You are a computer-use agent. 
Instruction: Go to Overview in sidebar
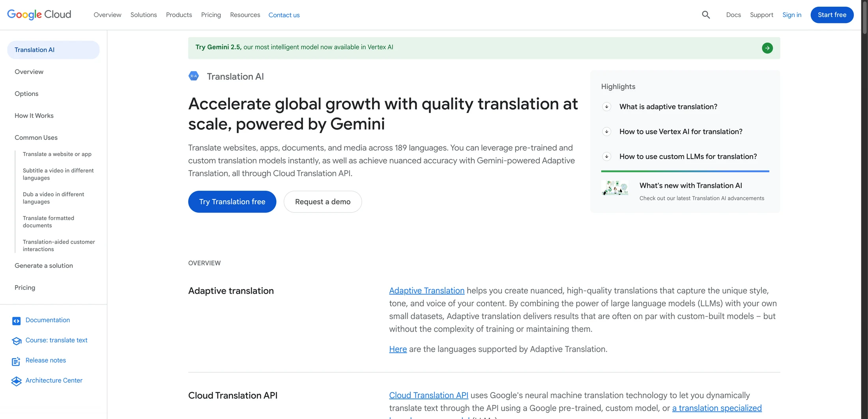point(29,72)
